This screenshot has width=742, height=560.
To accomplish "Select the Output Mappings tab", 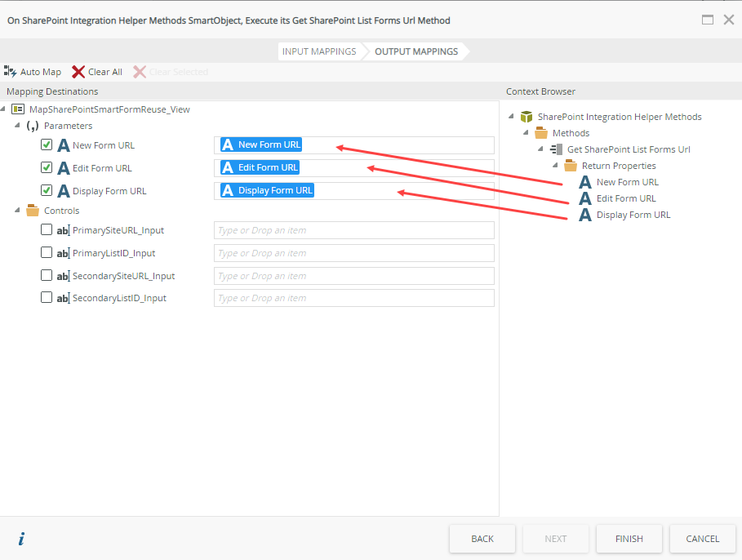I will 416,51.
